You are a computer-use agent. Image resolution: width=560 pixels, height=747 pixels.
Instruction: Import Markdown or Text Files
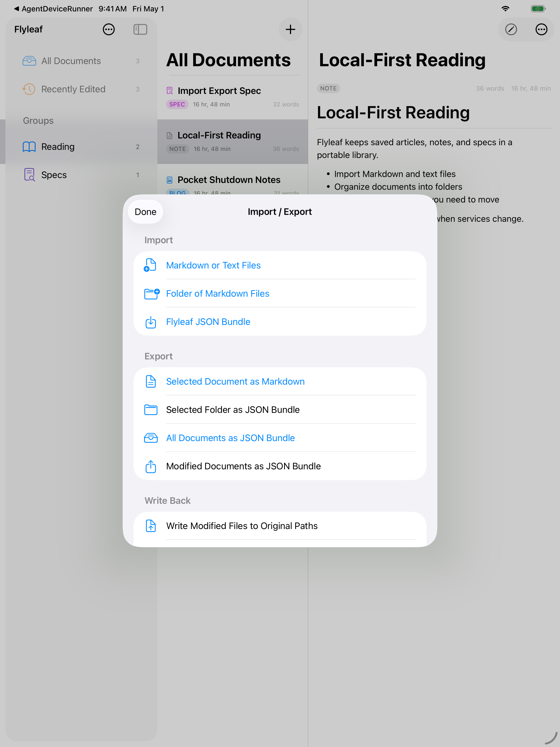280,265
